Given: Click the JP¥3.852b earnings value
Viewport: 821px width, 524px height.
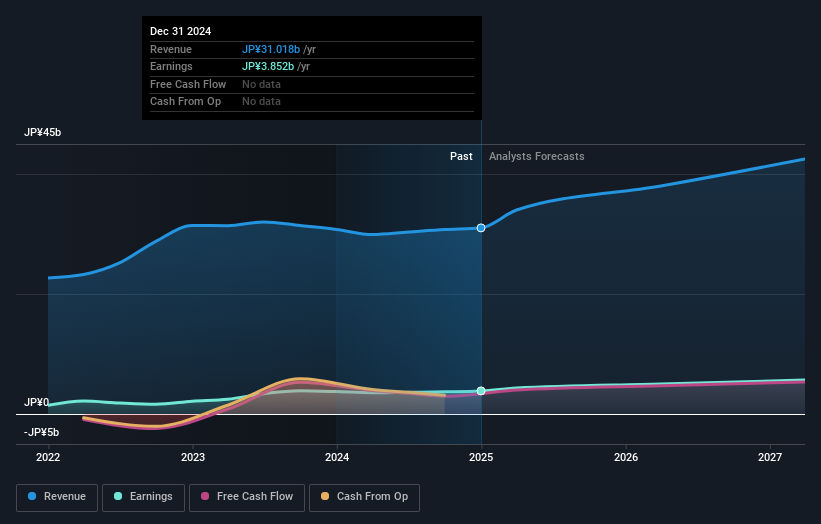Looking at the screenshot, I should 268,66.
